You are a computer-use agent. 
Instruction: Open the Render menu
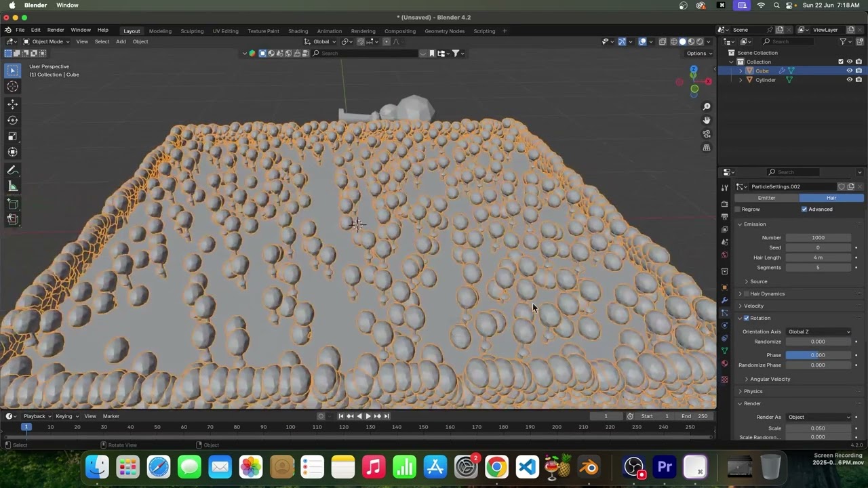coord(56,30)
